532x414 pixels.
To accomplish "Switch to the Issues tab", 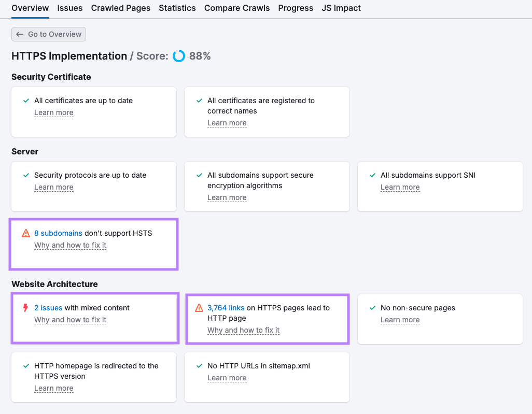I will (69, 8).
